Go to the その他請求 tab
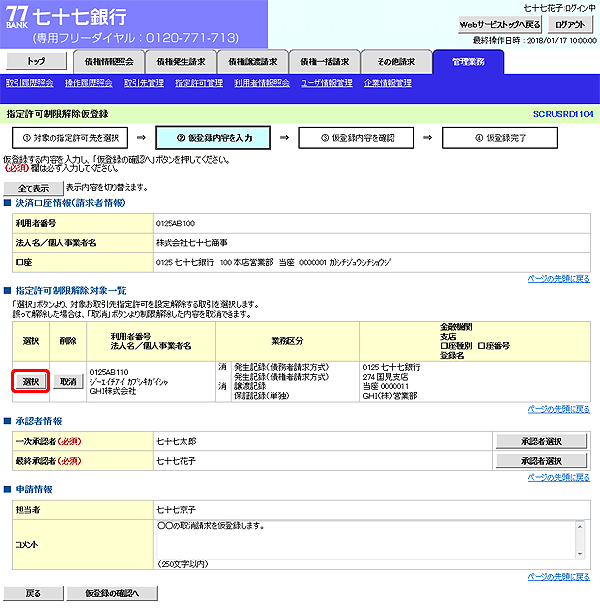 [x=397, y=62]
